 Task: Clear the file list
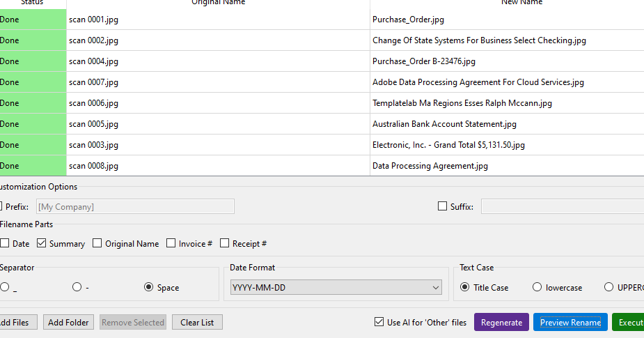(x=197, y=322)
